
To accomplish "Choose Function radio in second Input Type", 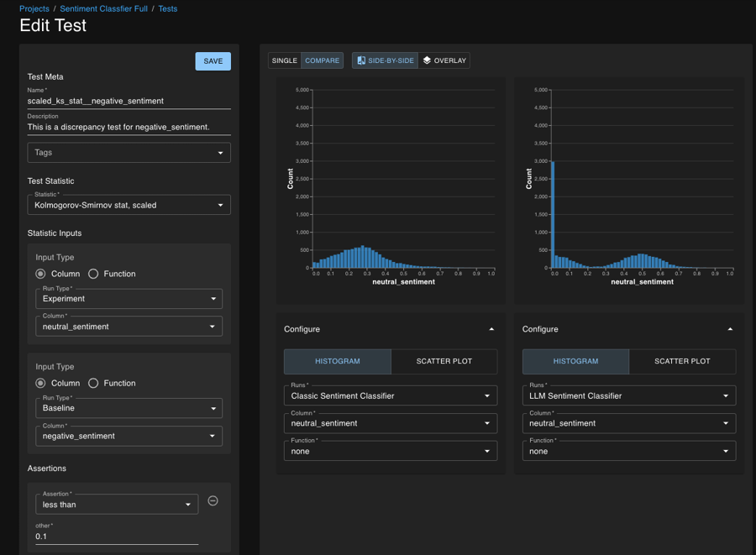I will click(93, 383).
